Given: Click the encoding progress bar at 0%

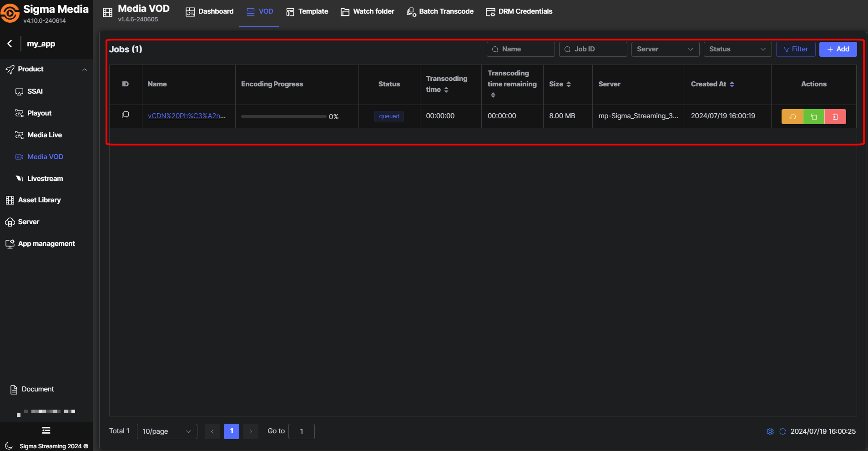Looking at the screenshot, I should point(283,116).
